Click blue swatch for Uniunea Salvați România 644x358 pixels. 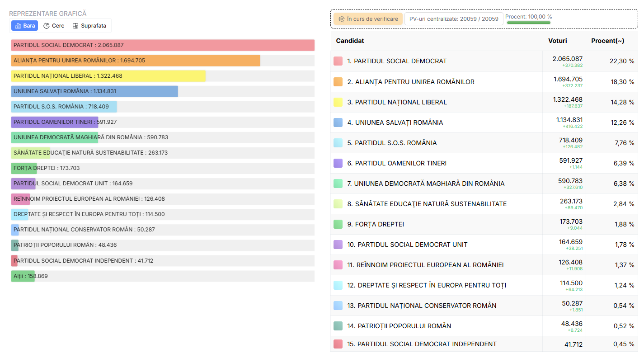[338, 122]
